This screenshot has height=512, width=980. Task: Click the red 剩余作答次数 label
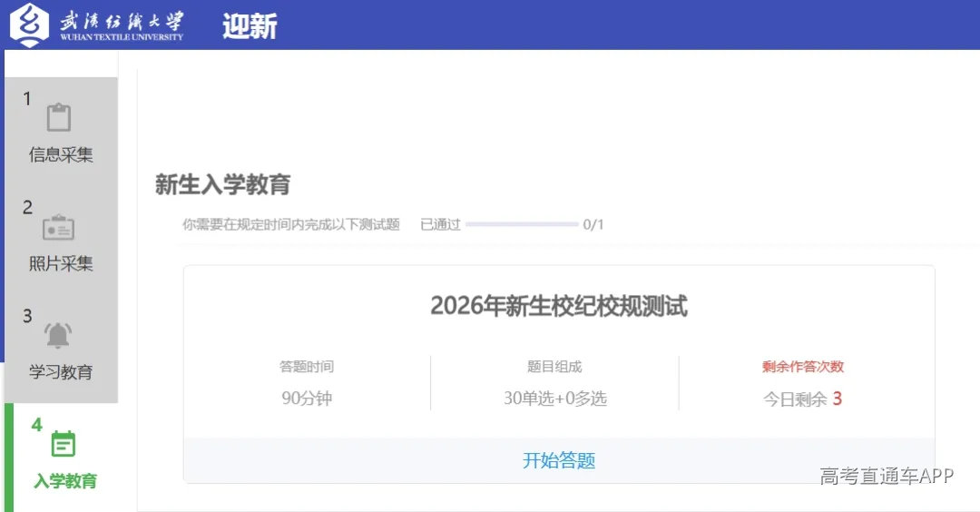pos(803,367)
